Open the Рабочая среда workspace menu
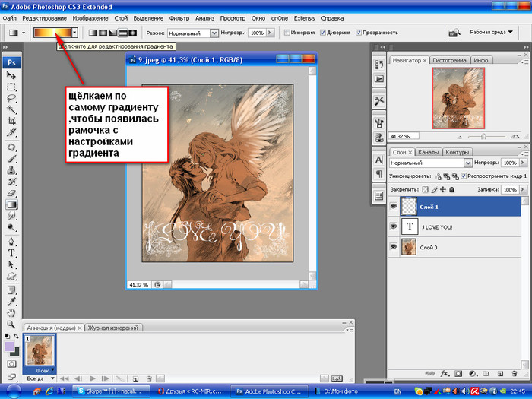Viewport: 532px width, 399px height. coord(491,32)
